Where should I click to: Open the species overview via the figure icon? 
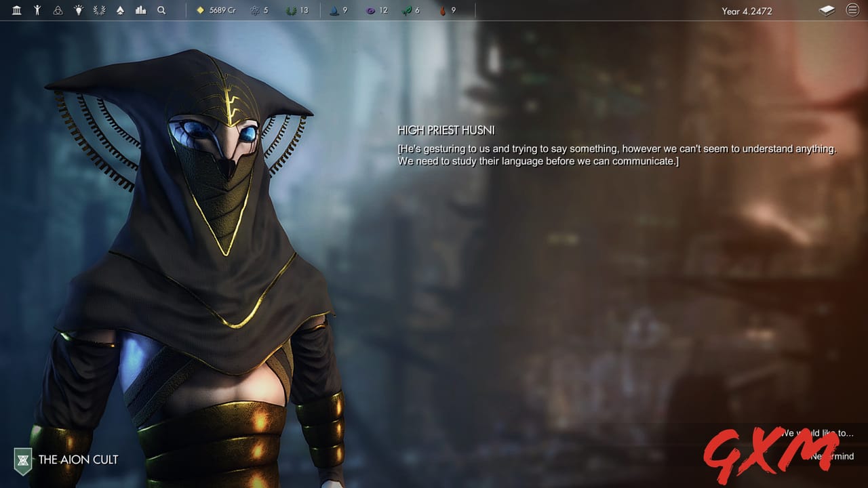pos(37,10)
